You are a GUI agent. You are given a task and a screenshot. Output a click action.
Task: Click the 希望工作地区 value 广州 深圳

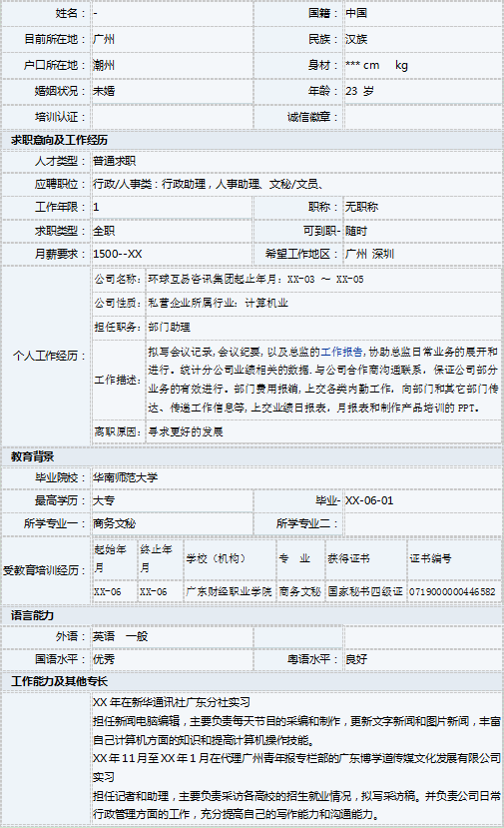click(x=369, y=254)
